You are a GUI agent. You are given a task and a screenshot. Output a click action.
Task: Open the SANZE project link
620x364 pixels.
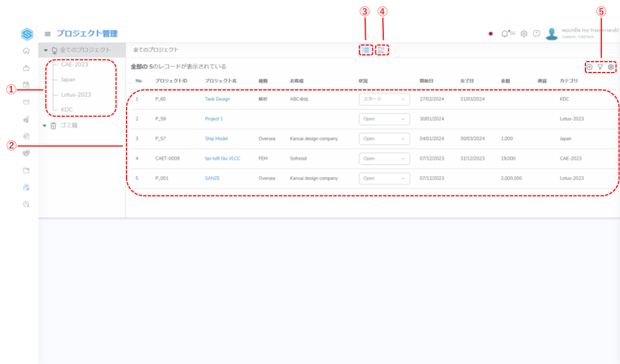tap(212, 178)
